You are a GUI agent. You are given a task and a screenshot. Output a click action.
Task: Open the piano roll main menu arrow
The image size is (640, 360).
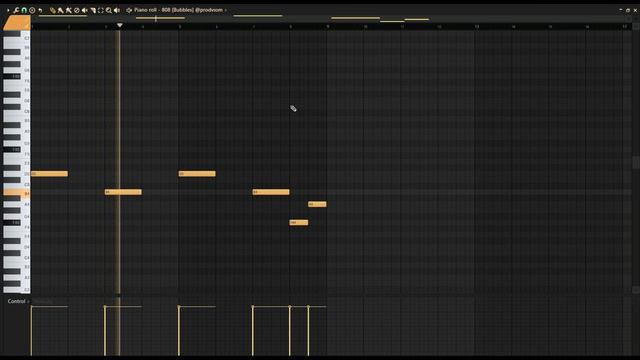click(x=8, y=10)
